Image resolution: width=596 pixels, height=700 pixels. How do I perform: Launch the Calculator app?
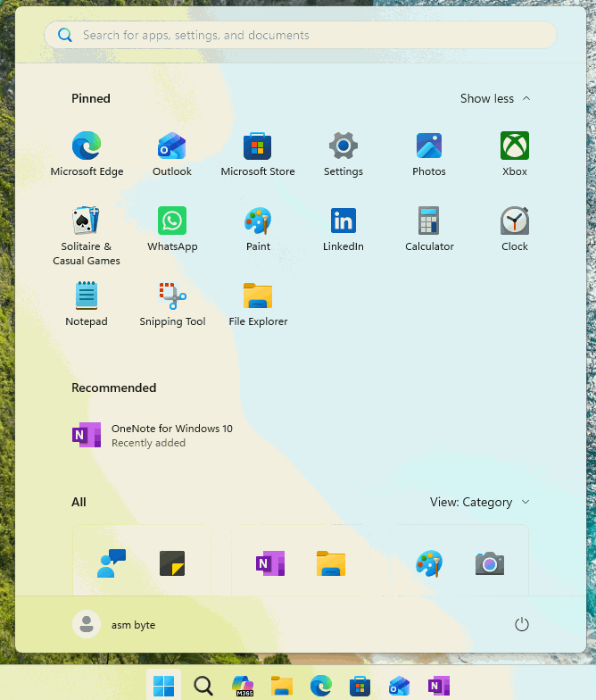coord(429,229)
